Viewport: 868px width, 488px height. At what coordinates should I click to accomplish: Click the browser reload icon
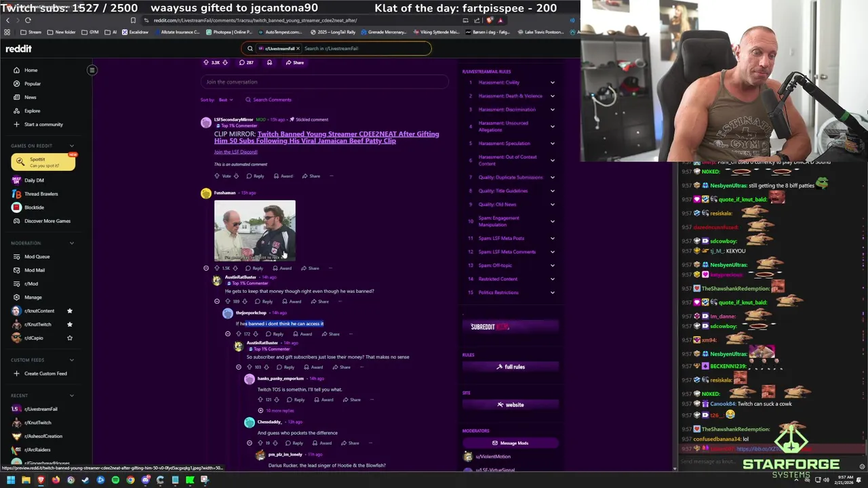28,20
